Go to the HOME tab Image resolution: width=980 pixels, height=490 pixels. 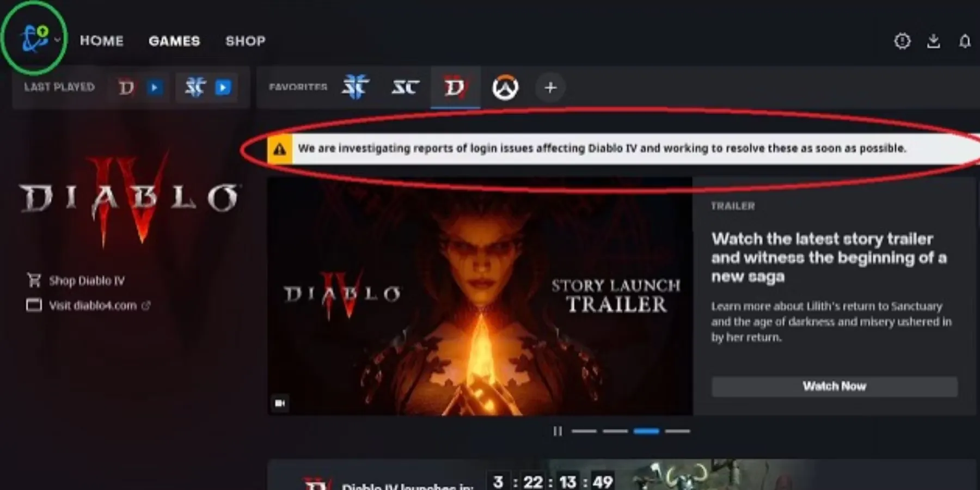tap(102, 41)
